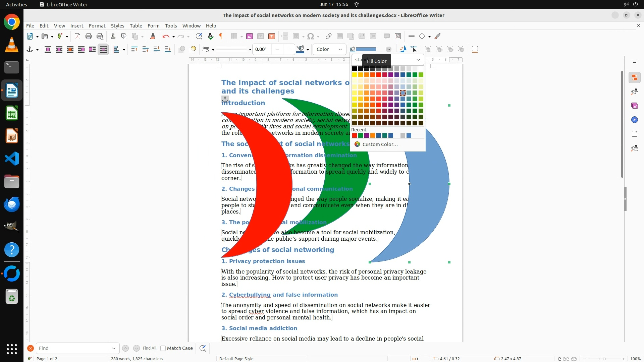This screenshot has width=644, height=362.
Task: Click Clone Formatting paintbrush icon
Action: (153, 36)
